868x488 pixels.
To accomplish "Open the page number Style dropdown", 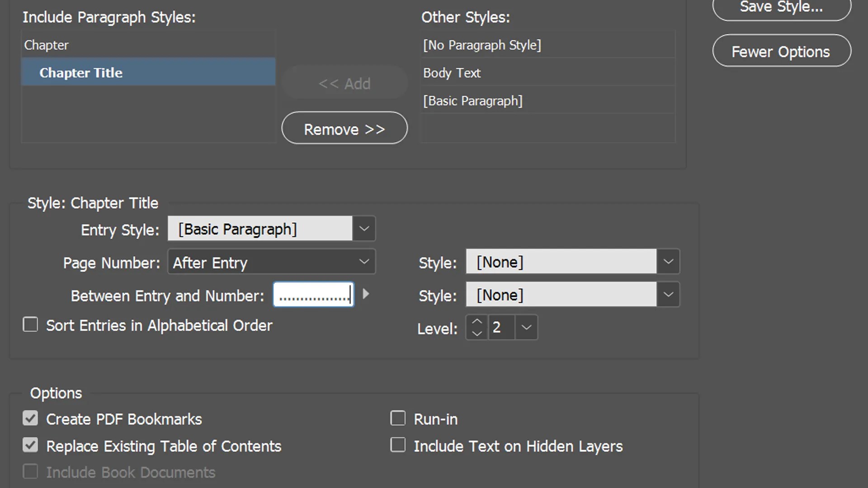I will (668, 262).
